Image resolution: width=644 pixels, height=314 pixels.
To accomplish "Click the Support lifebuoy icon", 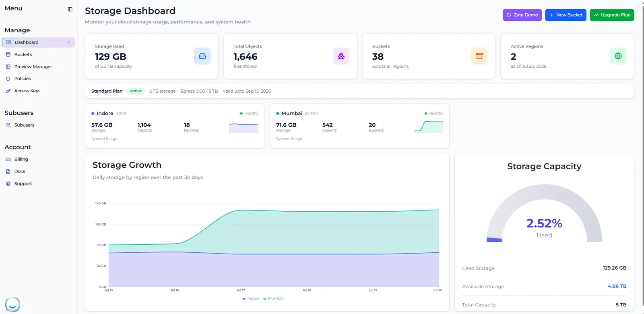I will (x=8, y=183).
